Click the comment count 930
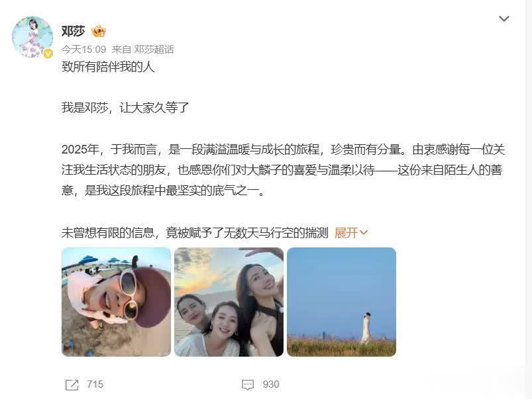The image size is (532, 399). point(271,384)
